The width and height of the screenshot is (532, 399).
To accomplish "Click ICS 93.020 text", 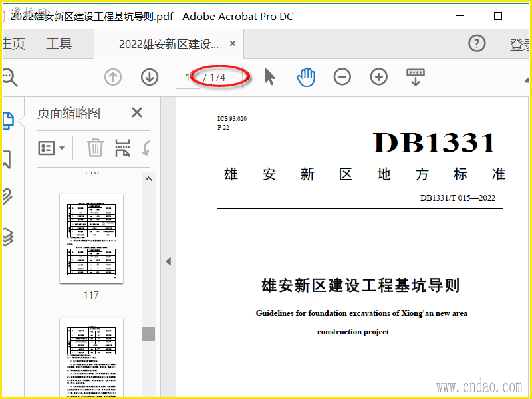I will [232, 119].
